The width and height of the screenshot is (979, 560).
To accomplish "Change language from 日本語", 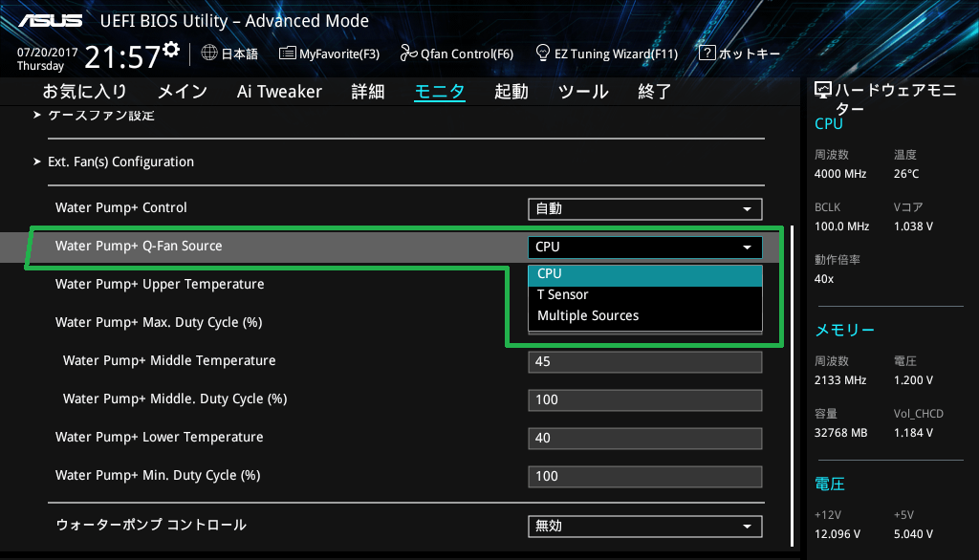I will coord(239,54).
